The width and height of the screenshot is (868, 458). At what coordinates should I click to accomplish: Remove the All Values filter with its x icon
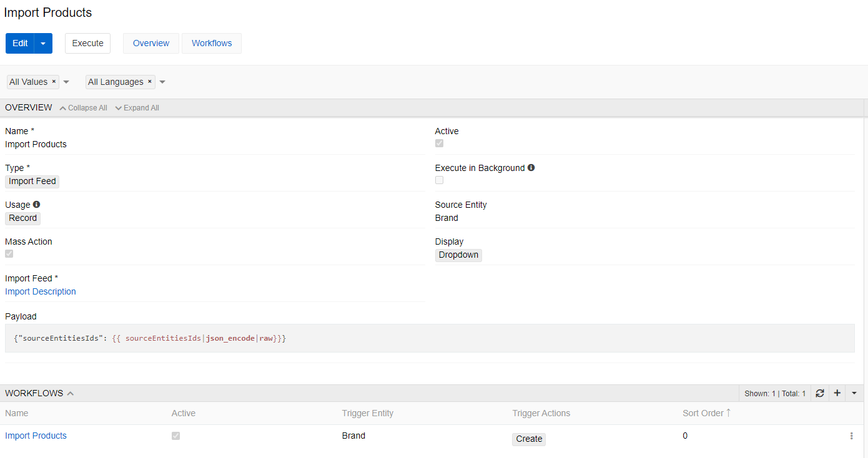54,81
